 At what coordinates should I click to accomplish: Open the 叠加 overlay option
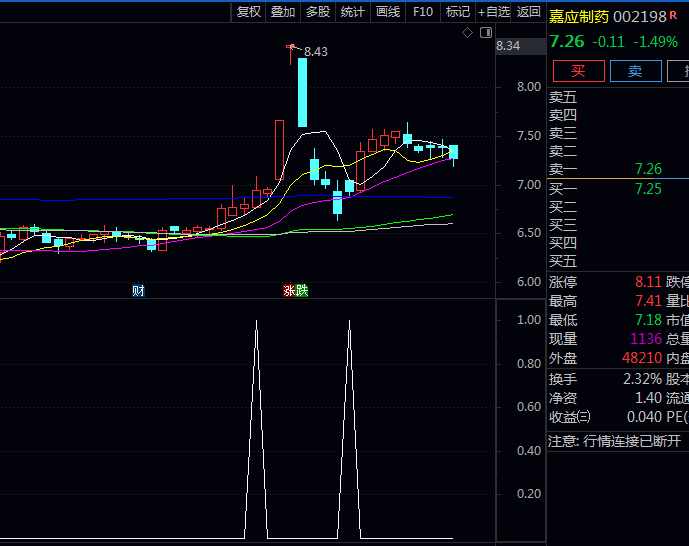pos(283,12)
